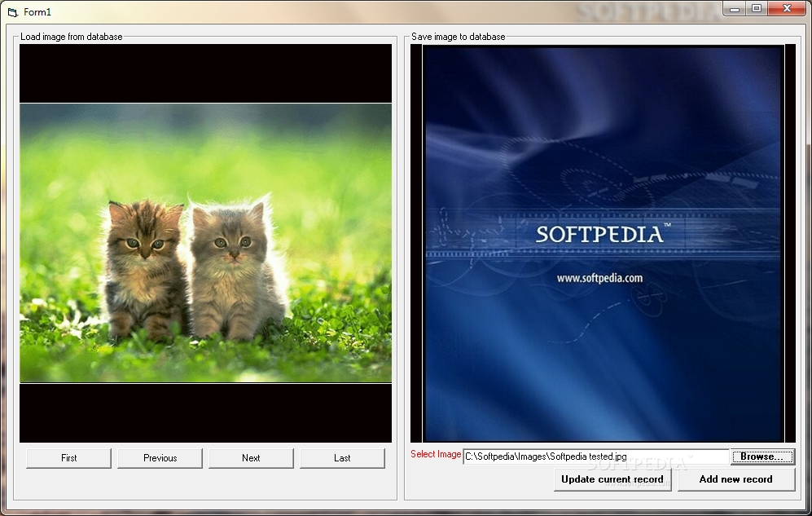Open the Browse file dialog
Image resolution: width=812 pixels, height=516 pixels.
[762, 456]
